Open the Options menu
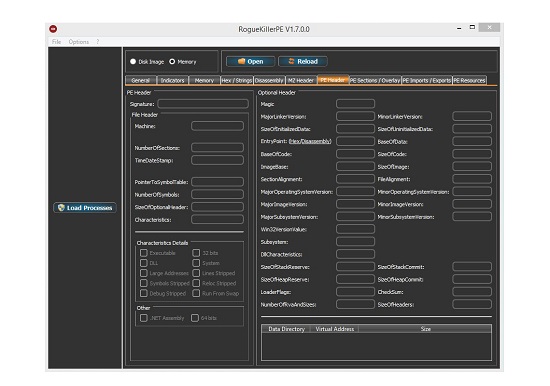The image size is (550, 386). [79, 42]
